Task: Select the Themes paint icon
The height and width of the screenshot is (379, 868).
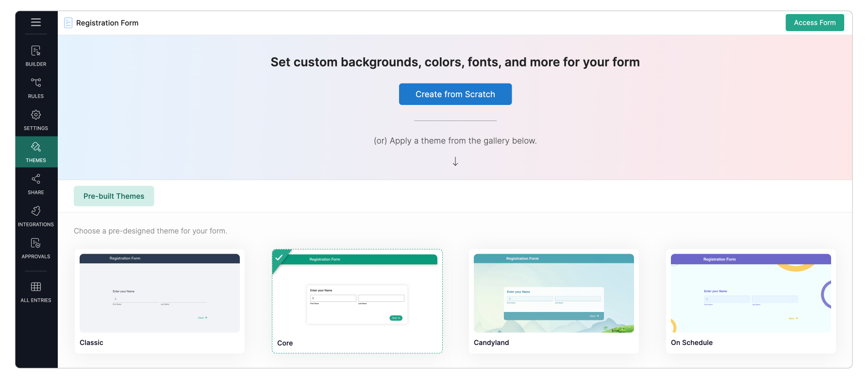Action: coord(36,147)
